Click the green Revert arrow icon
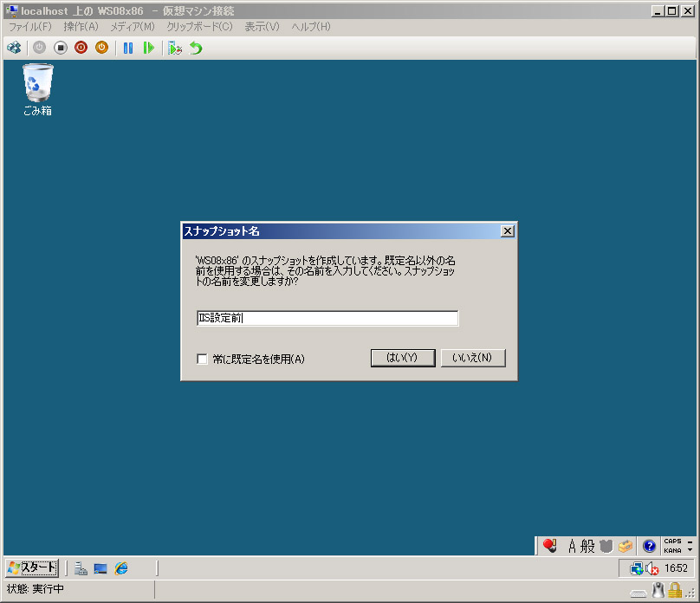Image resolution: width=700 pixels, height=603 pixels. point(196,48)
